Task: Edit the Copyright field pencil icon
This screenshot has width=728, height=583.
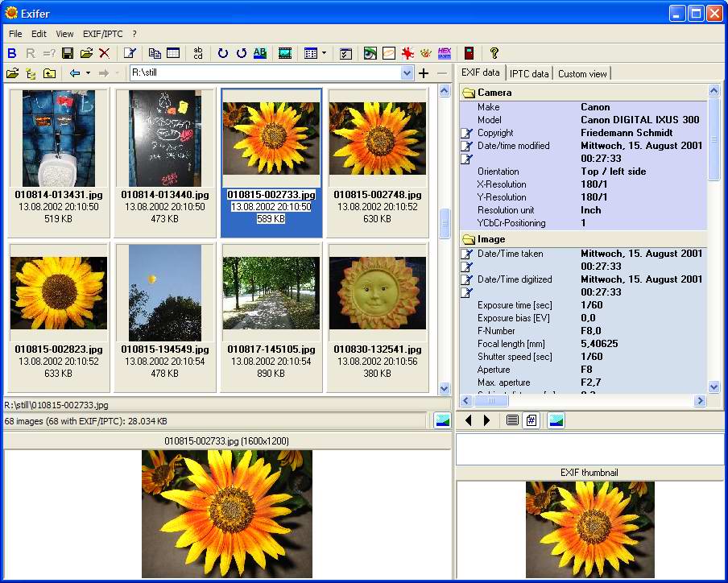Action: [x=466, y=133]
